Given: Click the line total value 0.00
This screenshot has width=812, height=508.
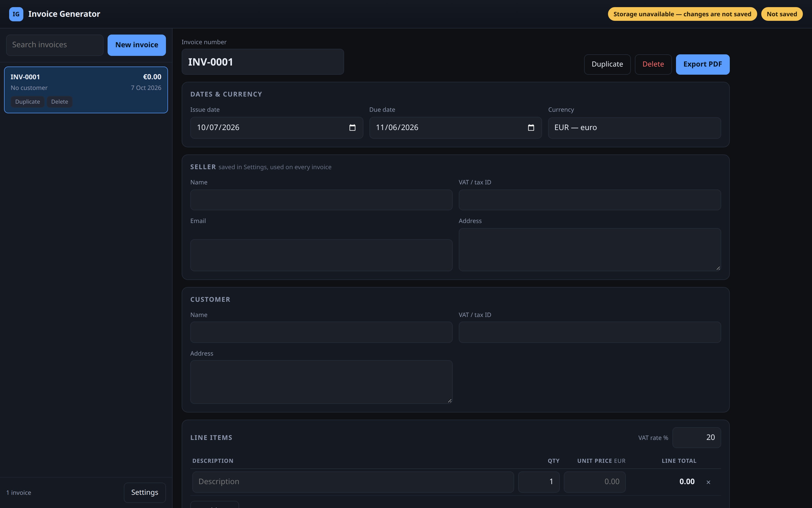Looking at the screenshot, I should click(x=687, y=482).
